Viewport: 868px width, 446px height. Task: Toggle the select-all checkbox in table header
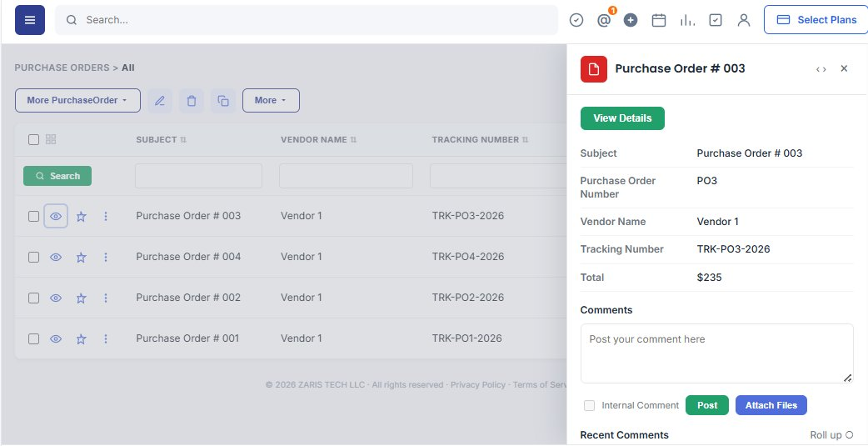tap(34, 139)
